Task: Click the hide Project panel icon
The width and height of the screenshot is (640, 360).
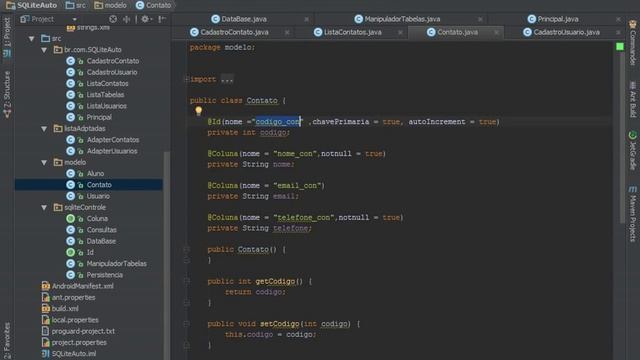Action: tap(162, 19)
